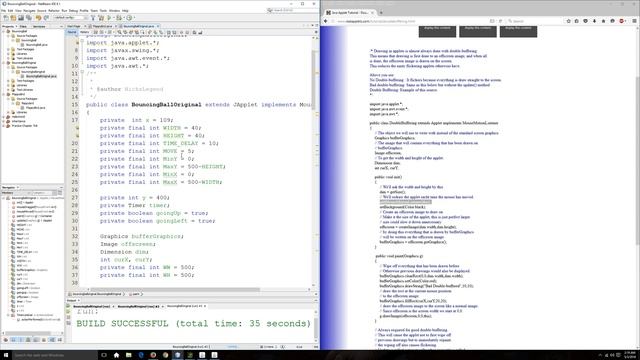Screen dimensions: 640x360
Task: Click Profile Project clock icon
Action: [x=129, y=18]
